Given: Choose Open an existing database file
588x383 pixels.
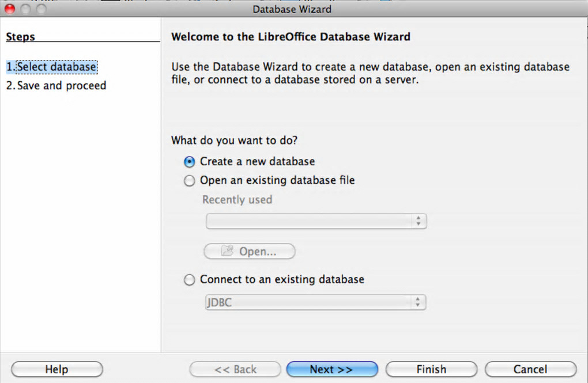Looking at the screenshot, I should (x=190, y=181).
